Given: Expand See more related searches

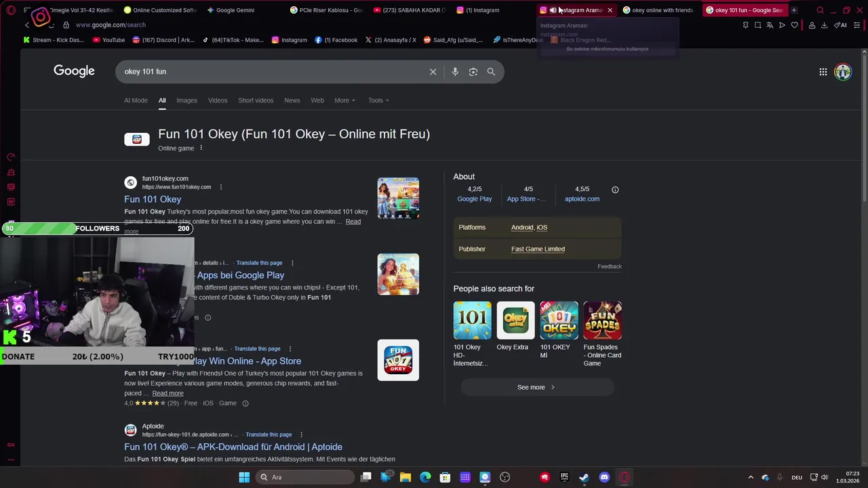Looking at the screenshot, I should 536,387.
